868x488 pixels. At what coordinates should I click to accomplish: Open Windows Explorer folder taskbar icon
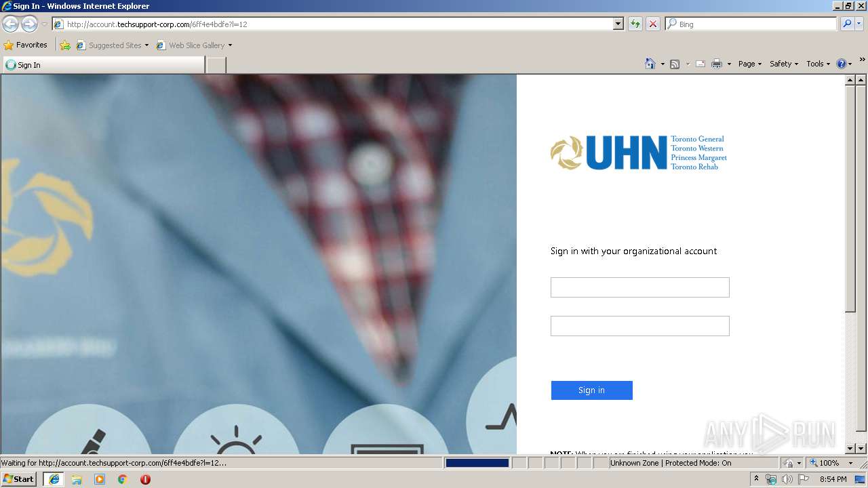tap(77, 479)
